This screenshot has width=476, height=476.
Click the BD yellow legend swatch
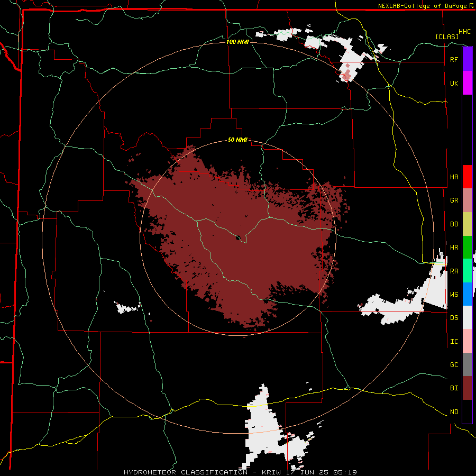coord(467,224)
